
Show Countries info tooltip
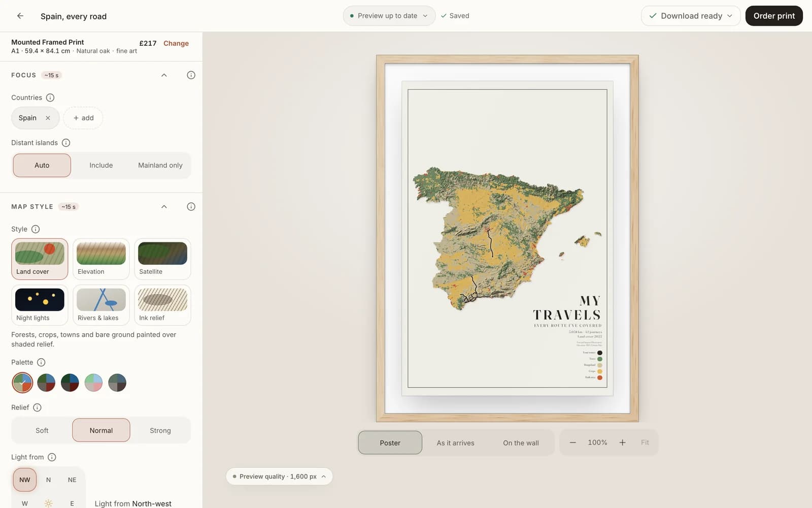50,98
